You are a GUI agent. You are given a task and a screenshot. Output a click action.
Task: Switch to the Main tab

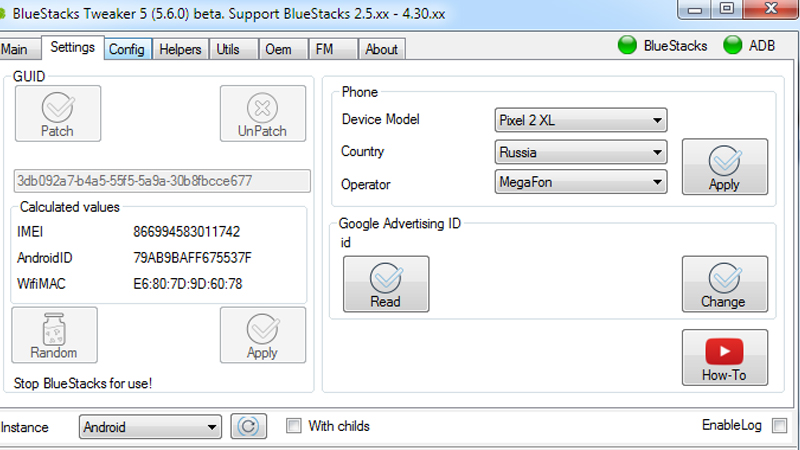click(19, 49)
